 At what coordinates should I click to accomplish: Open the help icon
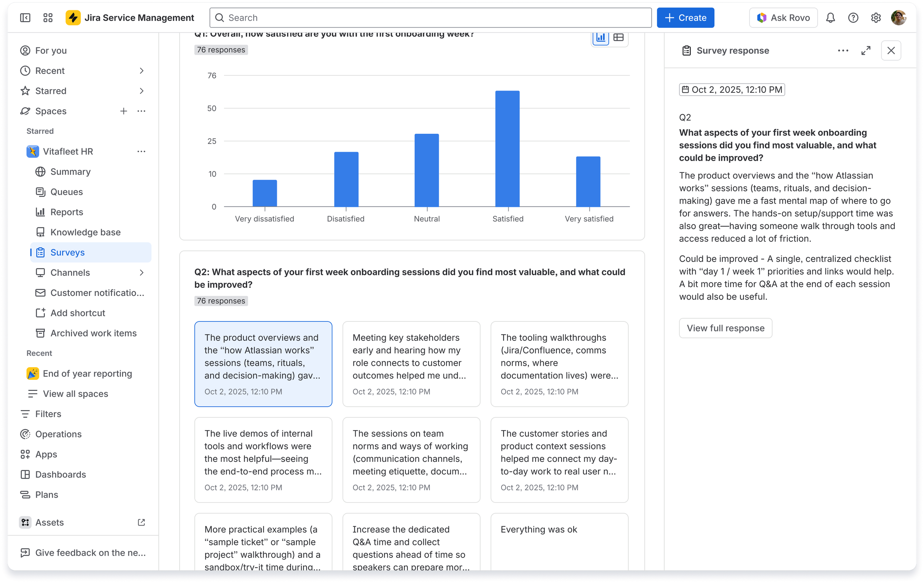click(x=853, y=17)
